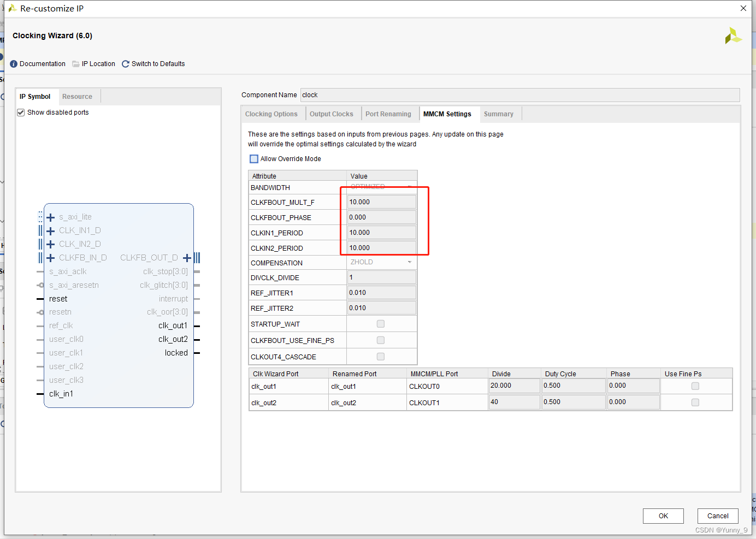Image resolution: width=756 pixels, height=539 pixels.
Task: Open the Documentation info icon
Action: coord(13,63)
